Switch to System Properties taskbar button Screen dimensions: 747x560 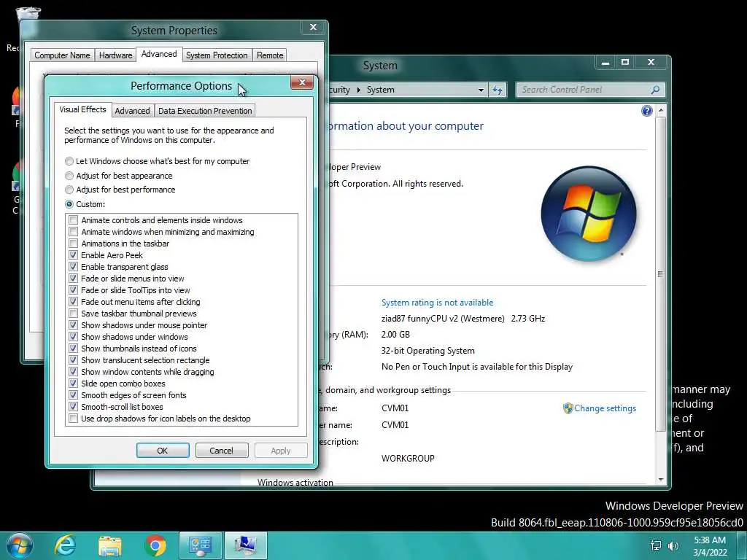click(245, 545)
